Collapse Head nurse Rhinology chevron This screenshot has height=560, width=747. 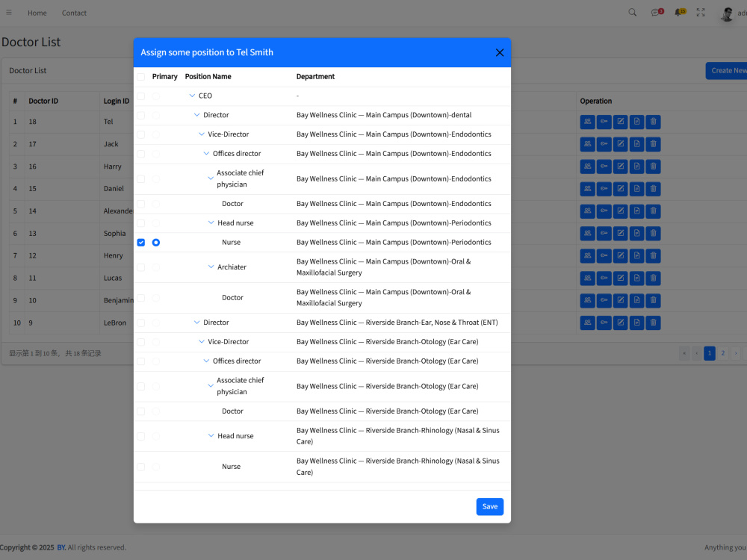pos(211,436)
